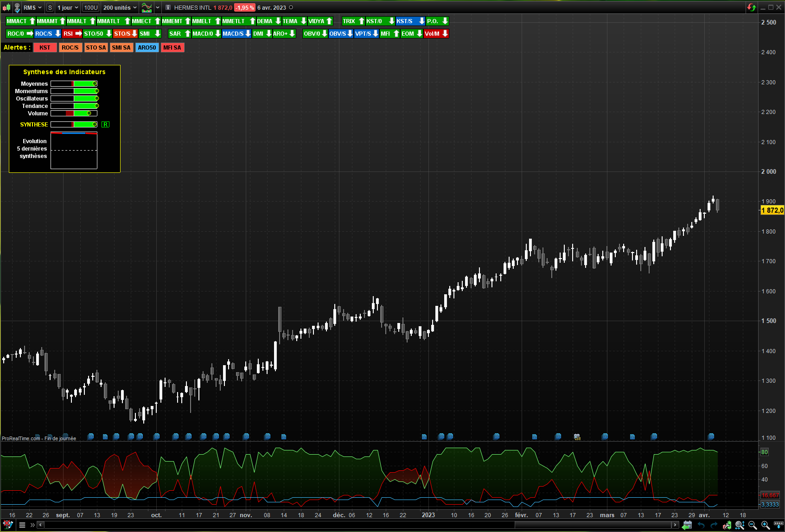Click the calendar go-to-date icon

click(x=687, y=525)
